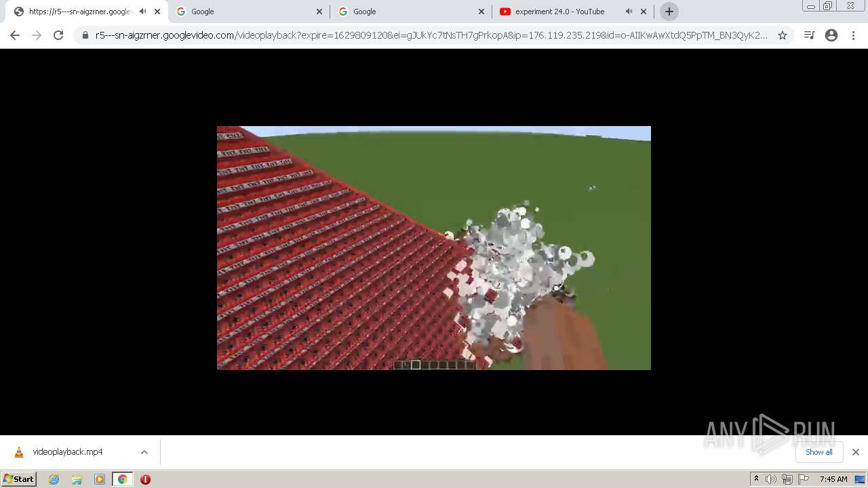Select Chrome in the taskbar
The width and height of the screenshot is (868, 488).
pyautogui.click(x=122, y=479)
